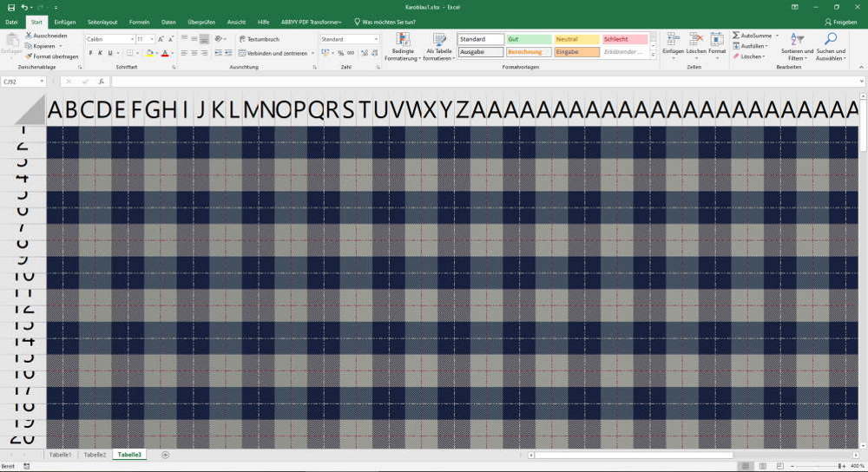Apply the Neutral cell style
This screenshot has width=868, height=472.
(x=577, y=39)
